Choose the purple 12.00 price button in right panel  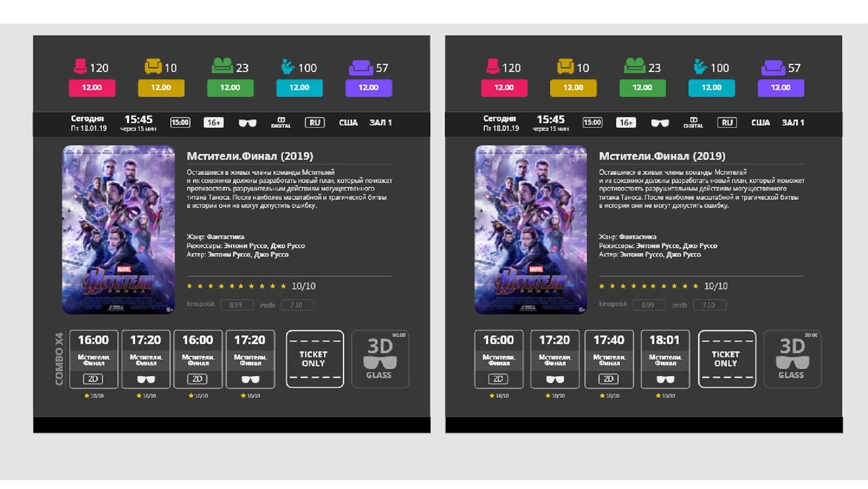pyautogui.click(x=781, y=88)
